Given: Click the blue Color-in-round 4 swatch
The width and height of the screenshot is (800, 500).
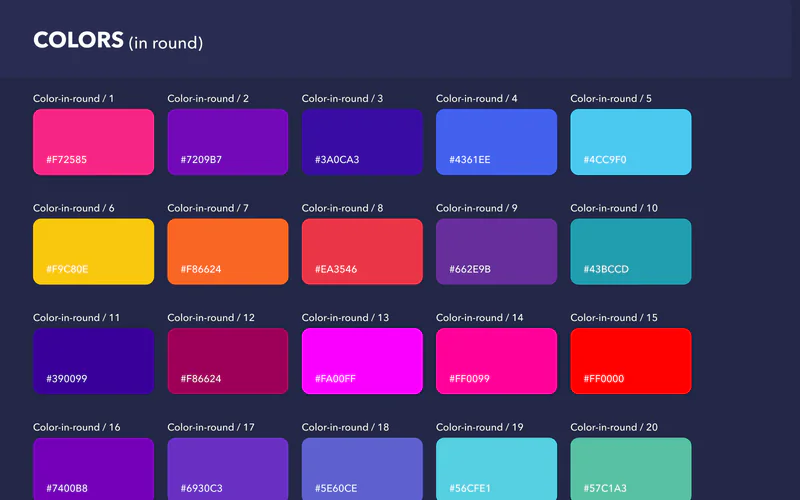Looking at the screenshot, I should (496, 142).
